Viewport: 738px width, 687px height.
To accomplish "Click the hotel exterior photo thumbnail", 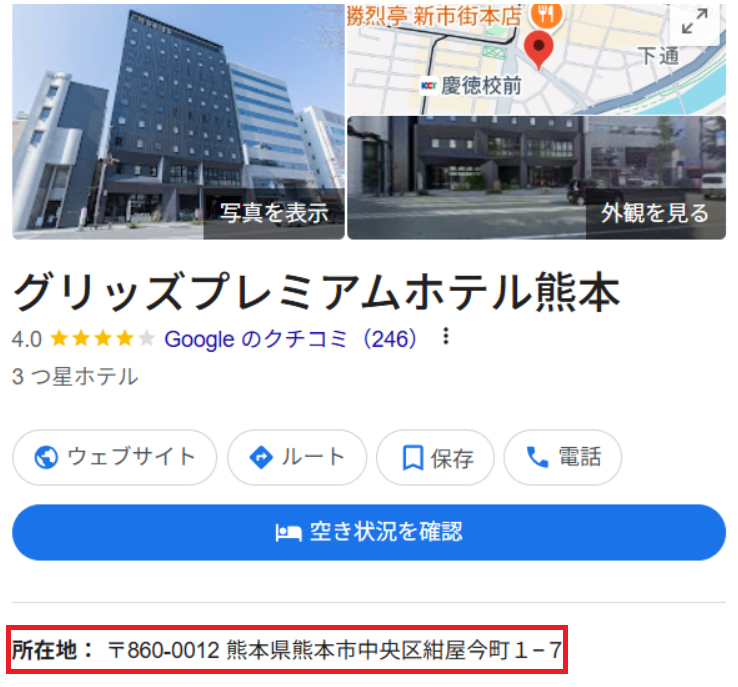I will click(178, 122).
